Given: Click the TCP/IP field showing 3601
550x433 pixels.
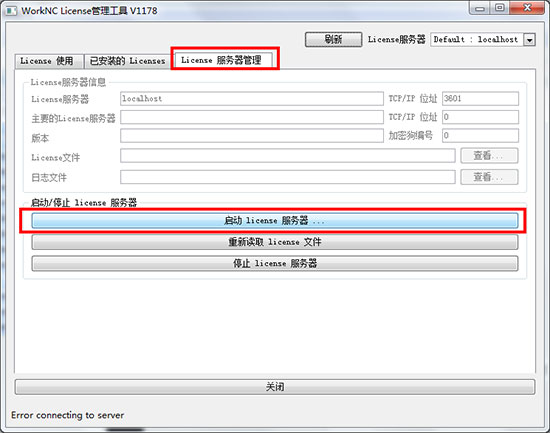Looking at the screenshot, I should tap(480, 99).
